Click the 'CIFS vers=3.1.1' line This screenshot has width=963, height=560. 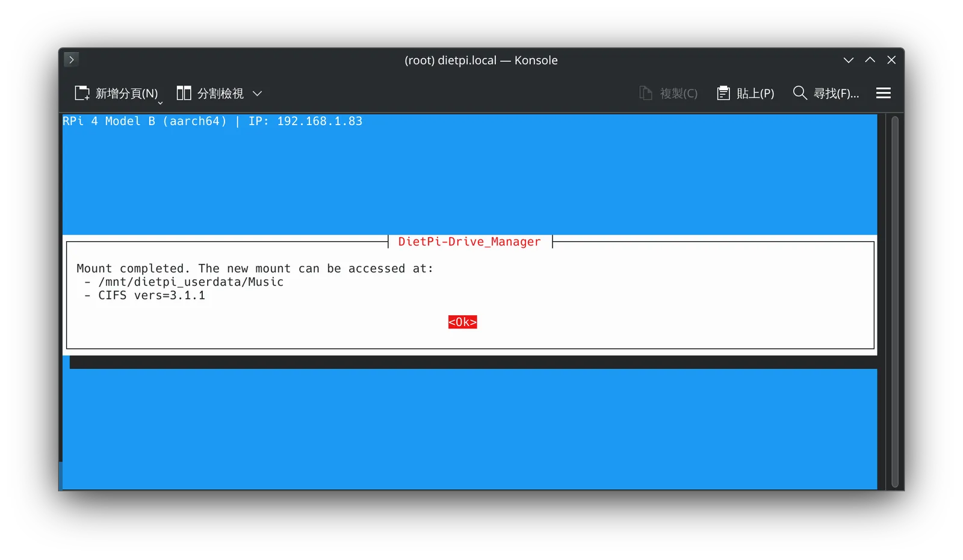point(152,295)
